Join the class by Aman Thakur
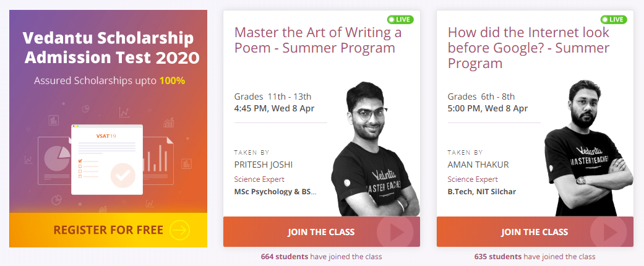644x266 pixels. pyautogui.click(x=535, y=231)
